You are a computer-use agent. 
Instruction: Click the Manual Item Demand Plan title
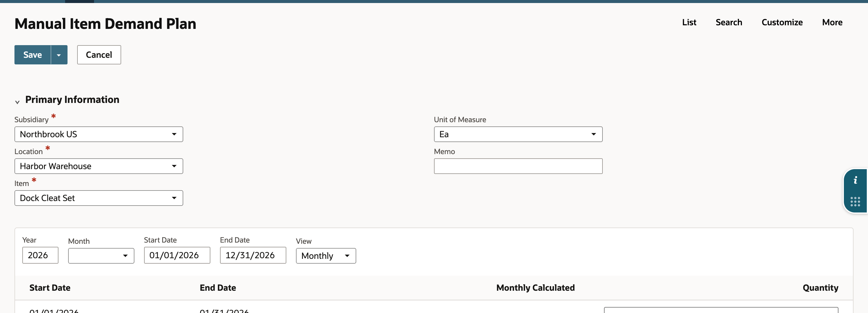(105, 24)
